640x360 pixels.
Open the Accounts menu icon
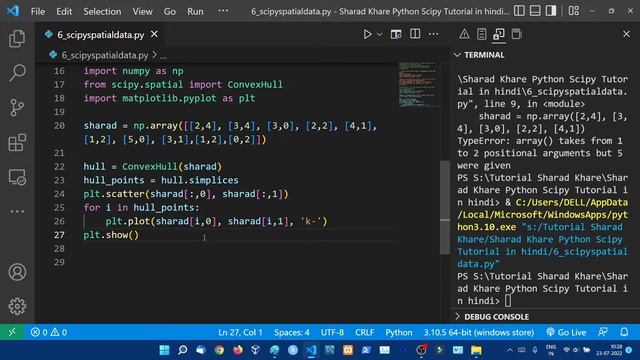click(17, 272)
